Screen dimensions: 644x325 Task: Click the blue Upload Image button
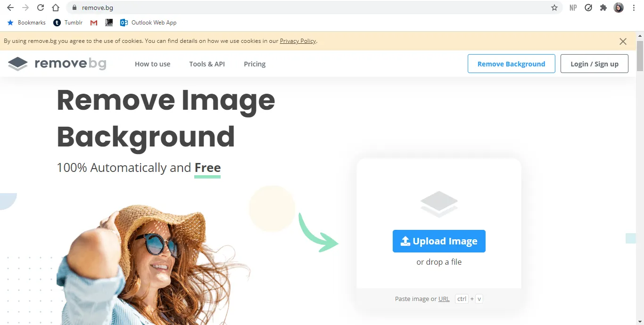point(439,241)
